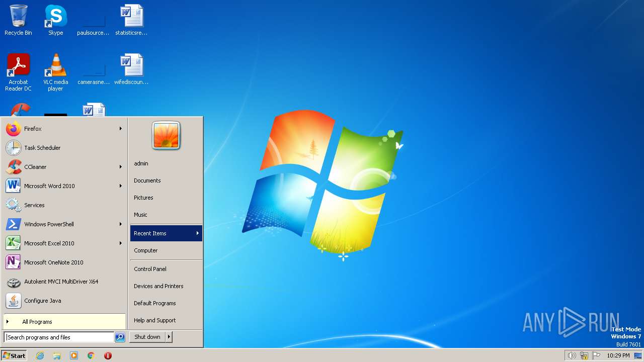644x362 pixels.
Task: Click the Services gear icon
Action: (14, 205)
